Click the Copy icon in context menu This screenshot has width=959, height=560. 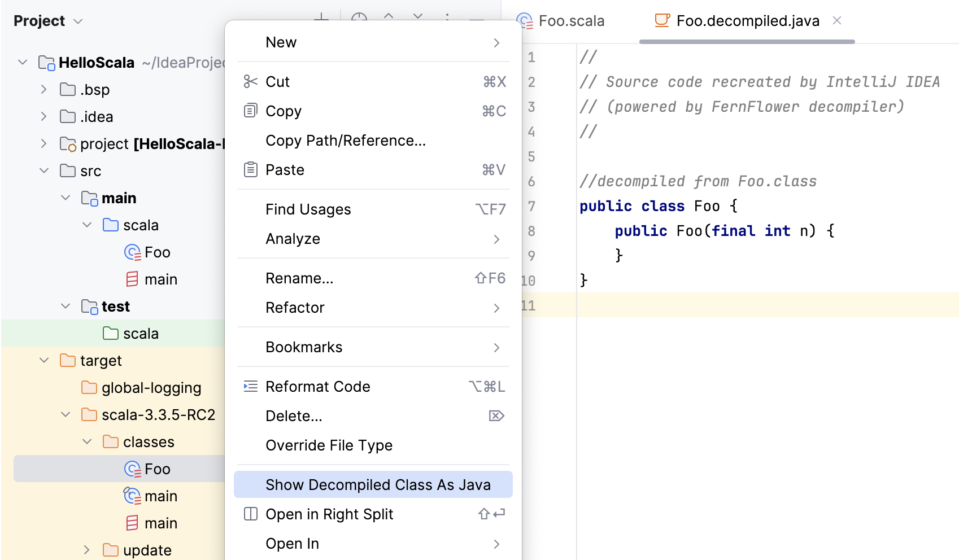point(250,111)
